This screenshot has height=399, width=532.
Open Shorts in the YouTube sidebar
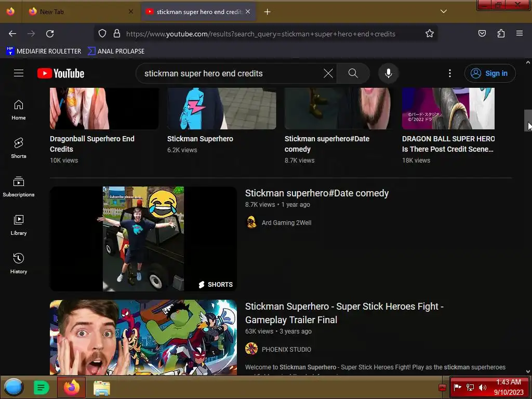coord(19,148)
